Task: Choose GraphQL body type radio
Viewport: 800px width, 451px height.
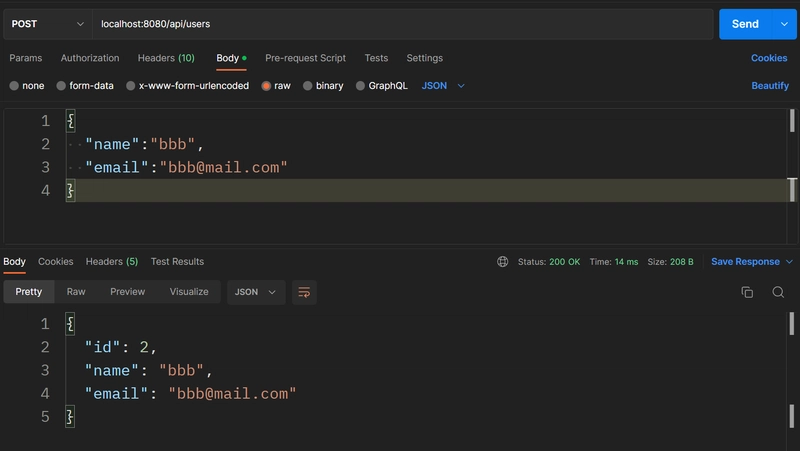Action: pos(360,86)
